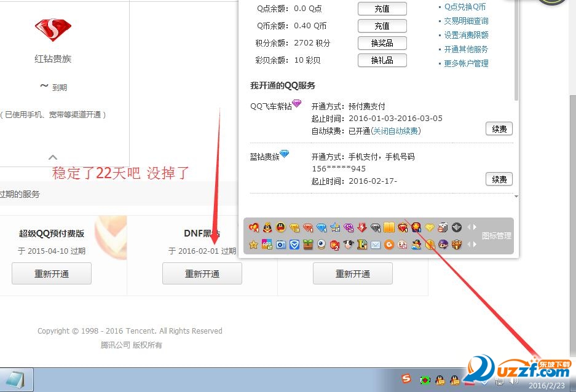Click the envelope mail icon in the icon row

pyautogui.click(x=376, y=245)
